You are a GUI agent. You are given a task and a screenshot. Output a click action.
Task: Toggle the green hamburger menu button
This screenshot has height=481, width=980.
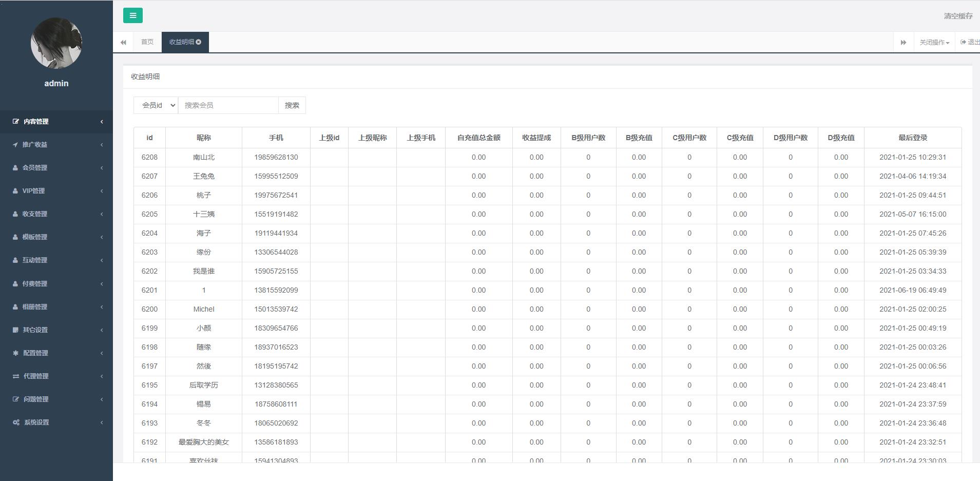132,15
